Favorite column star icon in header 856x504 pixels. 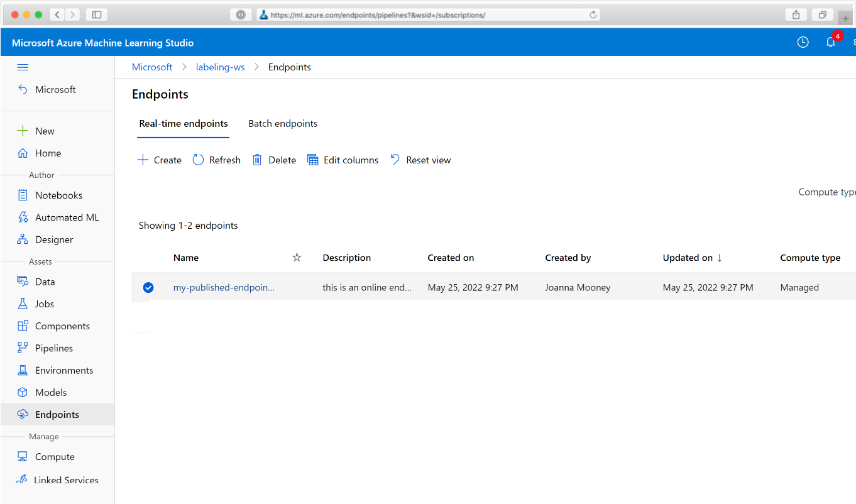tap(297, 258)
